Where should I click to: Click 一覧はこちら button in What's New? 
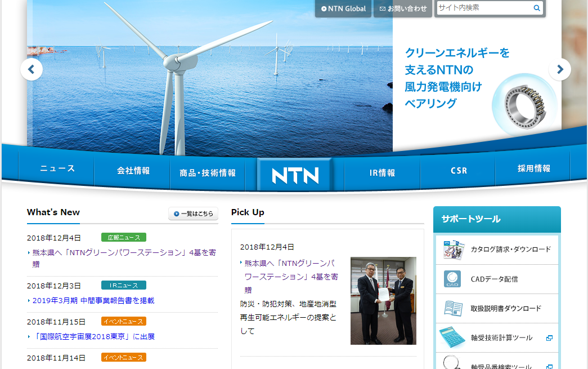(193, 214)
